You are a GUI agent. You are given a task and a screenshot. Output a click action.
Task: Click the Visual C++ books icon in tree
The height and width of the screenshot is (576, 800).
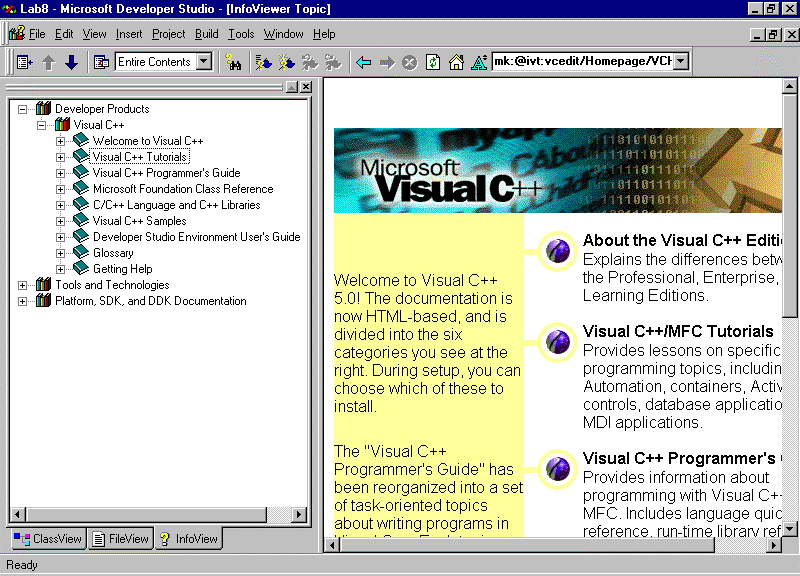pos(62,124)
